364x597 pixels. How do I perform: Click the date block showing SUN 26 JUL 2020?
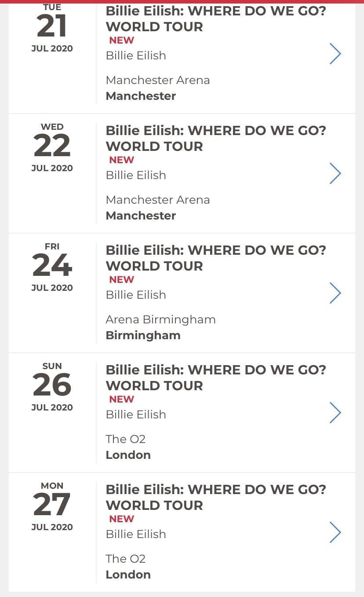click(x=52, y=387)
